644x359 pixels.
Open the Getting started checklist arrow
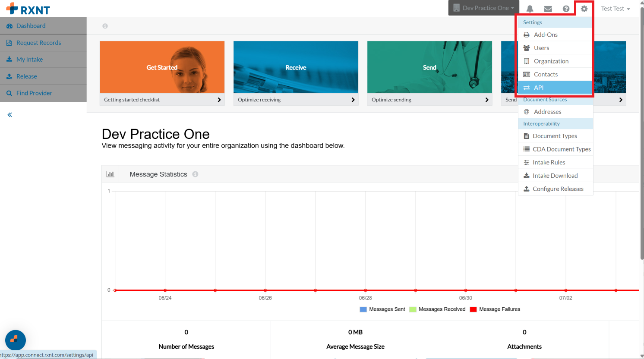(x=219, y=100)
